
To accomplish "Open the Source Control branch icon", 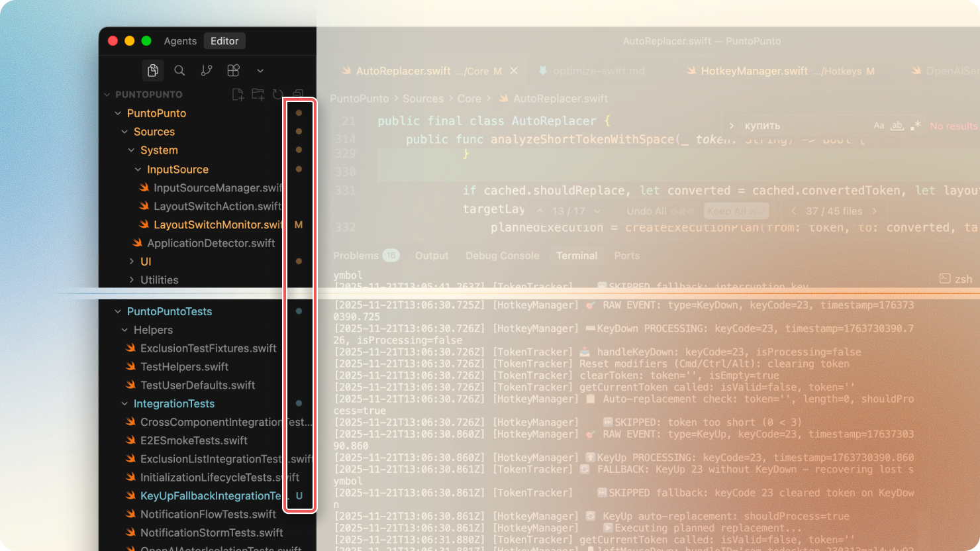I will click(x=207, y=70).
